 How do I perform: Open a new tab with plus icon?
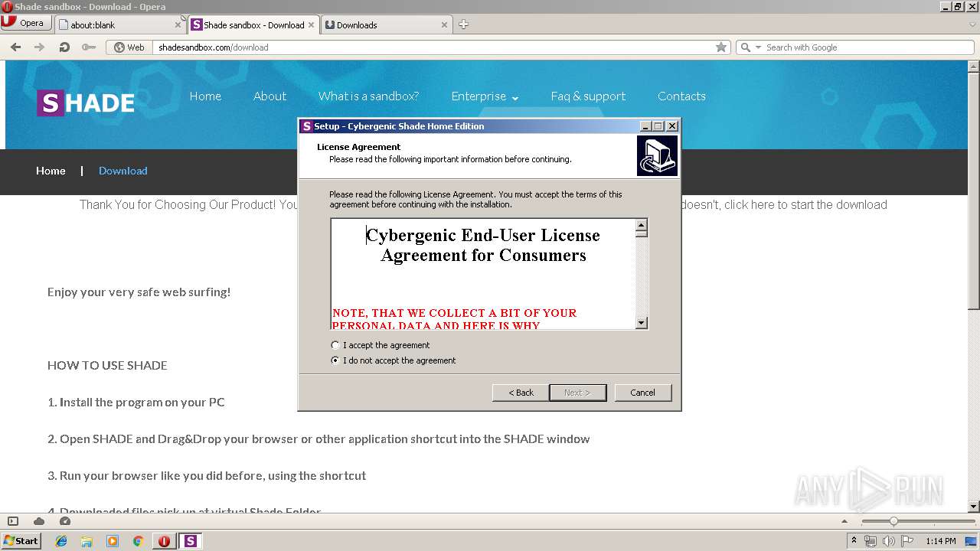coord(463,24)
